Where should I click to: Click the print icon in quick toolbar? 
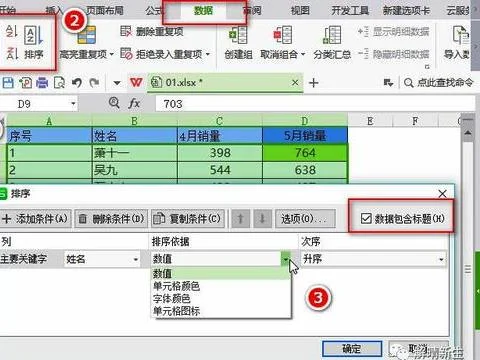(42, 82)
